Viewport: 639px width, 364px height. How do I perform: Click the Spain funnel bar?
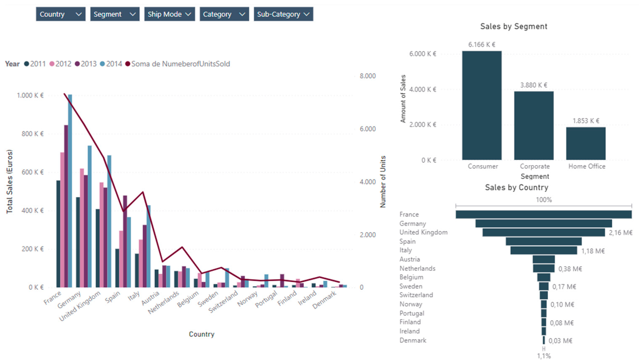pyautogui.click(x=543, y=242)
